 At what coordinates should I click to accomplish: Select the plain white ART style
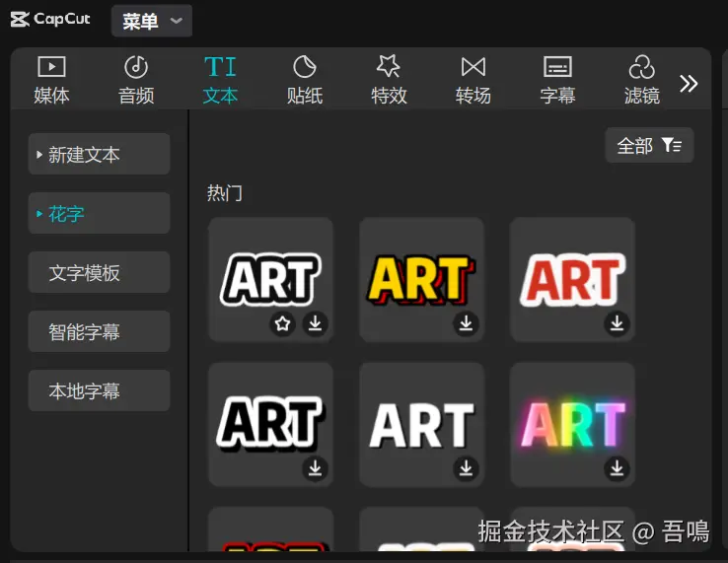click(x=421, y=425)
